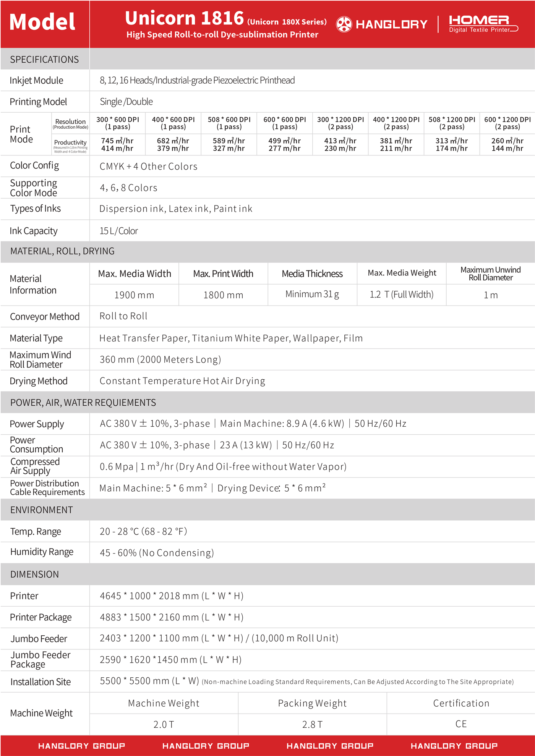Click 'MATERIAL, ROLL, DRYING' section header
This screenshot has width=535, height=756.
pyautogui.click(x=62, y=251)
